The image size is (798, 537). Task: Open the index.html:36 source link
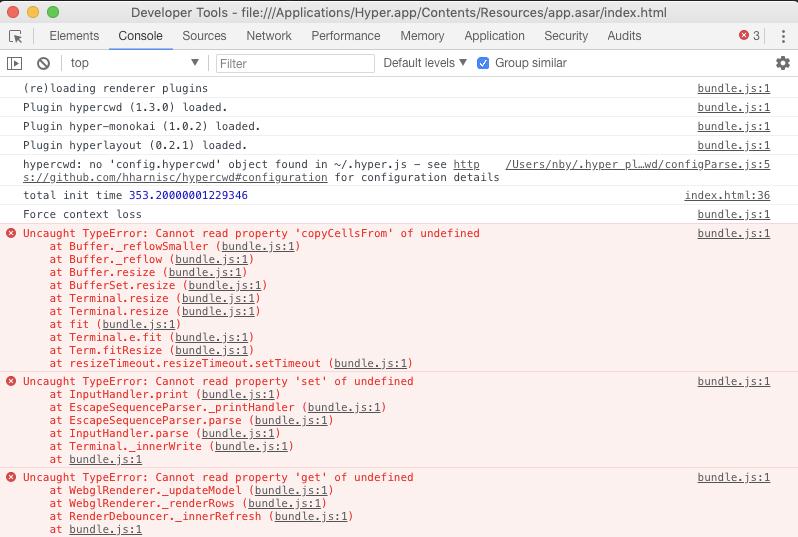point(727,195)
